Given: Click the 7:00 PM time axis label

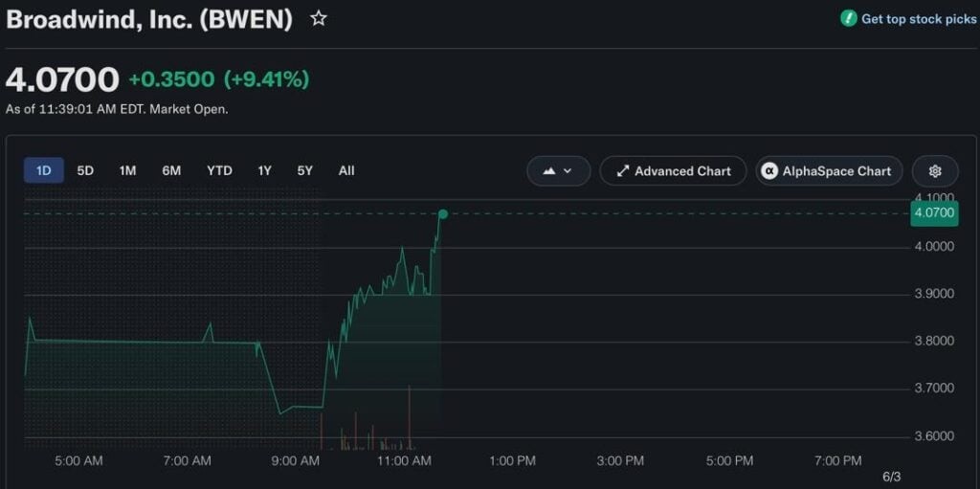Looking at the screenshot, I should point(838,461).
